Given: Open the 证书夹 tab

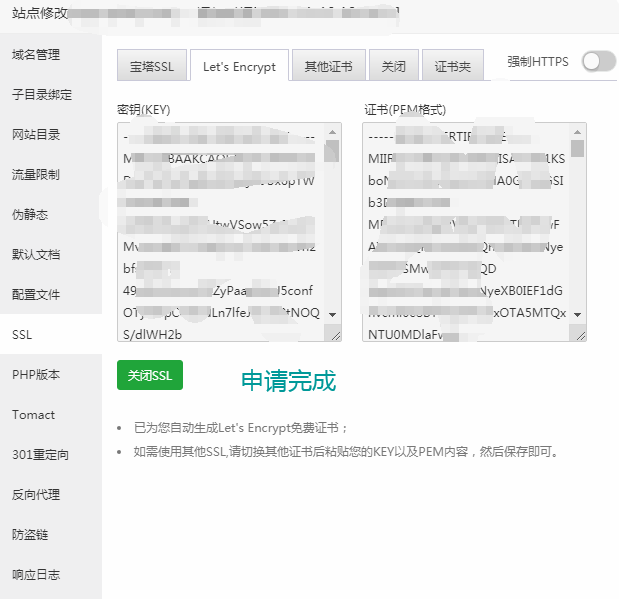Looking at the screenshot, I should click(x=453, y=66).
